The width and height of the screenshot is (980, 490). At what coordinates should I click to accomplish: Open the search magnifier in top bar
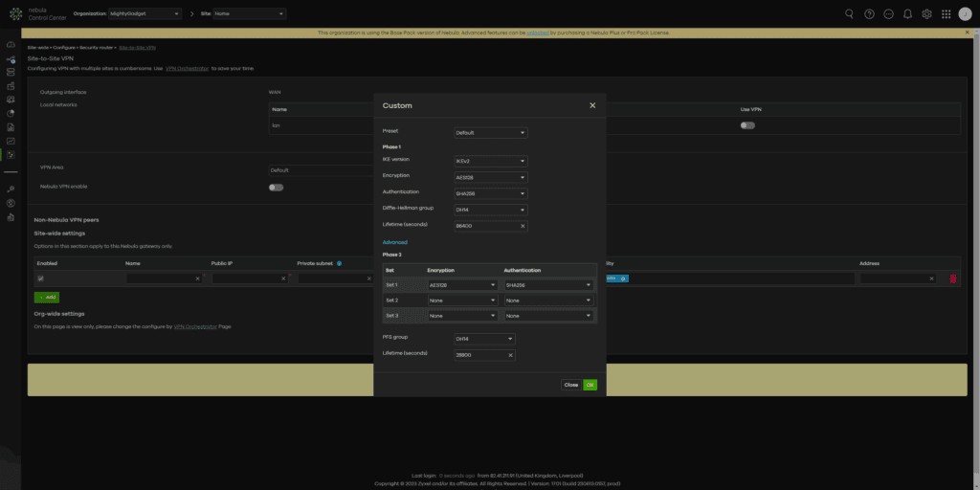coord(849,13)
